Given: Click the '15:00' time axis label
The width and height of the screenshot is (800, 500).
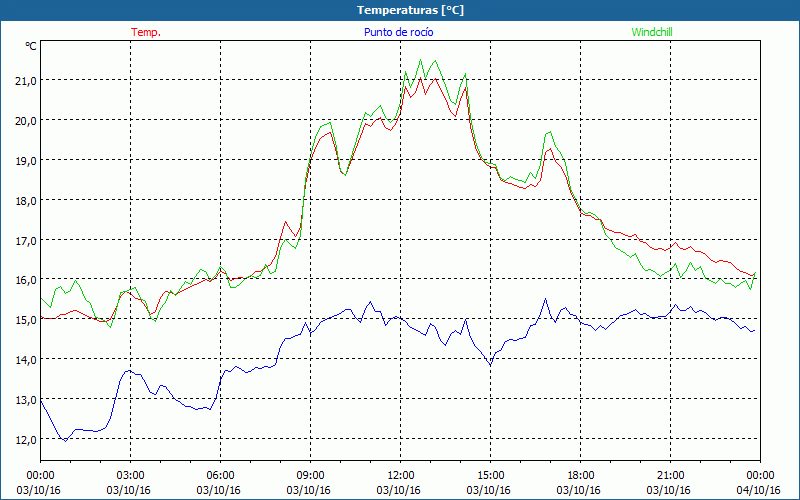Looking at the screenshot, I should (490, 476).
